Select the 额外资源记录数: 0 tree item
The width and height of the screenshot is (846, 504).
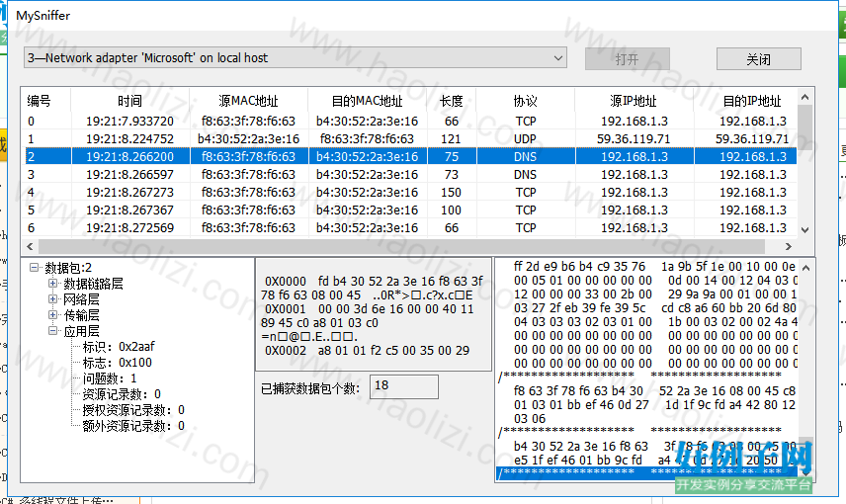coord(133,426)
